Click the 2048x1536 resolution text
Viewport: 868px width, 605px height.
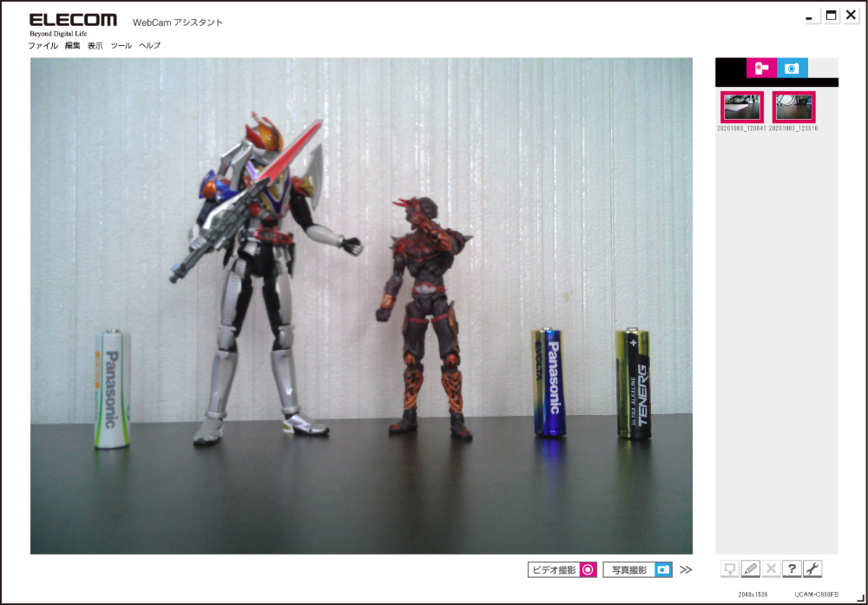753,595
